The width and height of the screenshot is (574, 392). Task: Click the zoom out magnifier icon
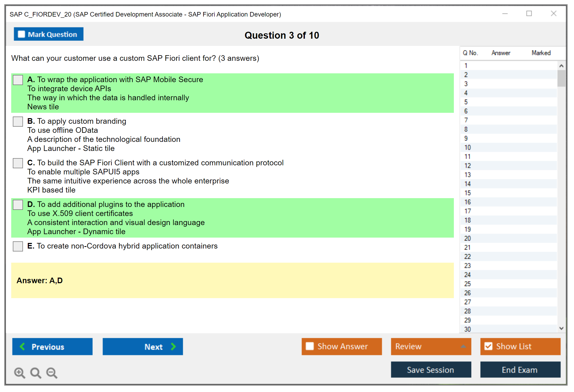(52, 373)
